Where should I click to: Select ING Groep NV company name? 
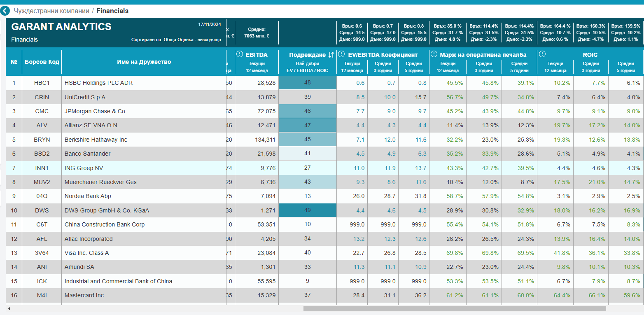coord(84,168)
